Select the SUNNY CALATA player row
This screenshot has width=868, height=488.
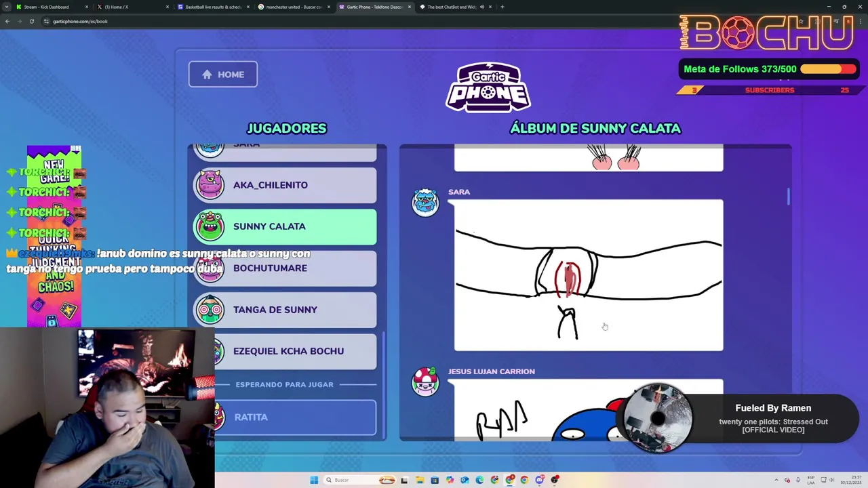(x=285, y=226)
